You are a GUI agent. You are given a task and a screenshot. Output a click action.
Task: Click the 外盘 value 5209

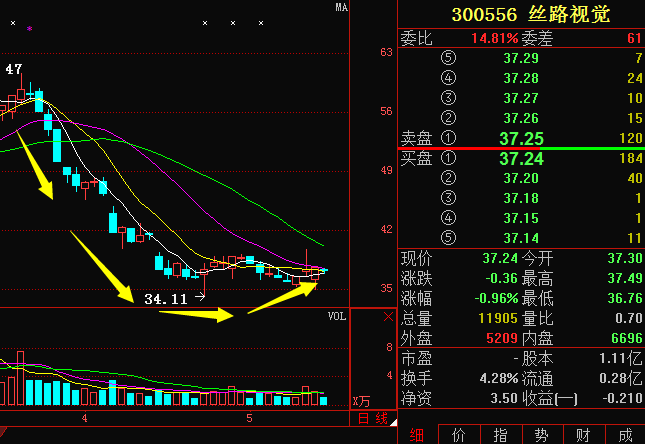[502, 338]
